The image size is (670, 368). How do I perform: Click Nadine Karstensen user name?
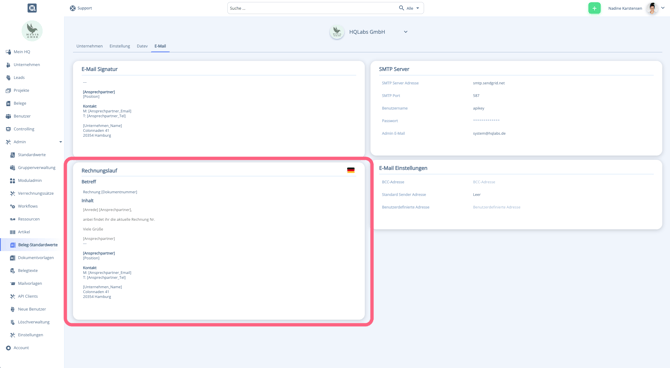[x=625, y=8]
